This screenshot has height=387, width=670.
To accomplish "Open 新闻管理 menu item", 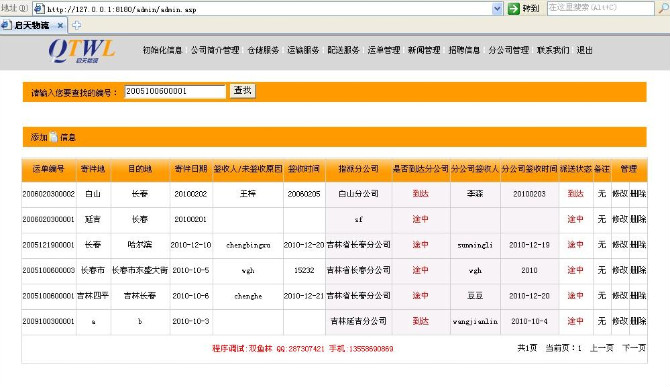I will click(x=424, y=50).
